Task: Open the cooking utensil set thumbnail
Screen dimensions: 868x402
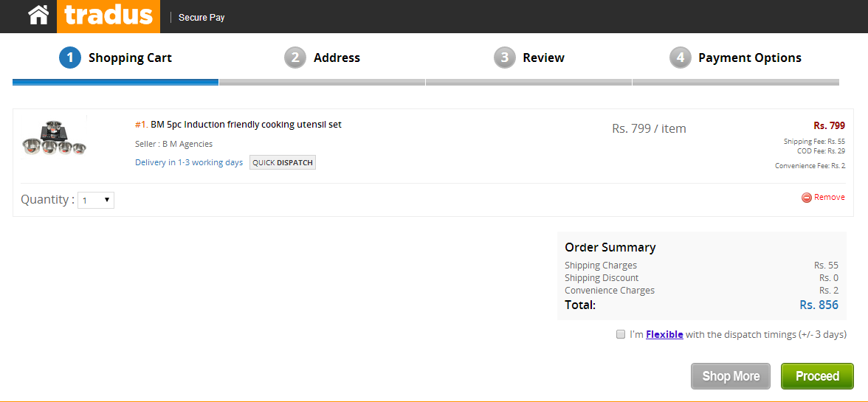Action: [x=55, y=137]
